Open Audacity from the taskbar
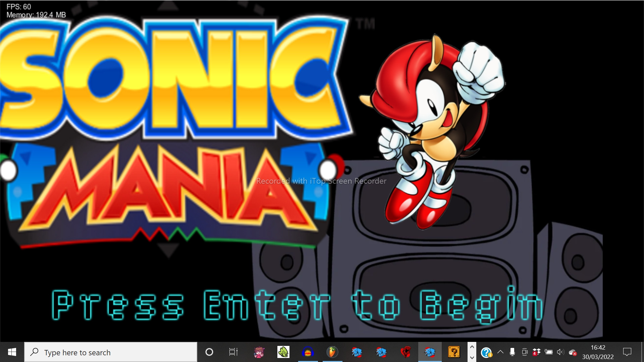The image size is (644, 362). pos(308,352)
